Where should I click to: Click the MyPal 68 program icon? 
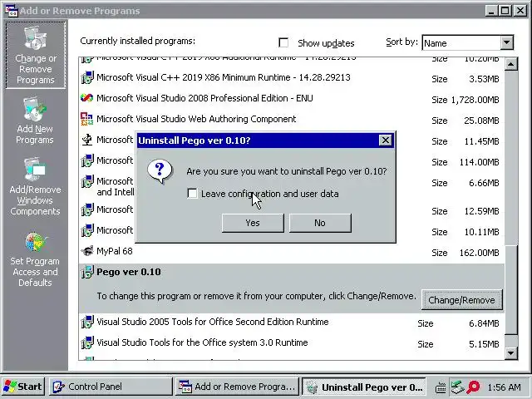coord(87,251)
